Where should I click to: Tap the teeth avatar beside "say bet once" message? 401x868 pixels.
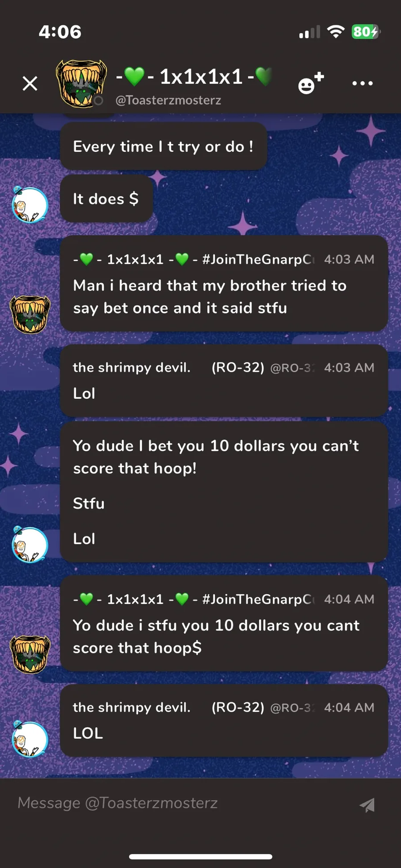click(30, 314)
